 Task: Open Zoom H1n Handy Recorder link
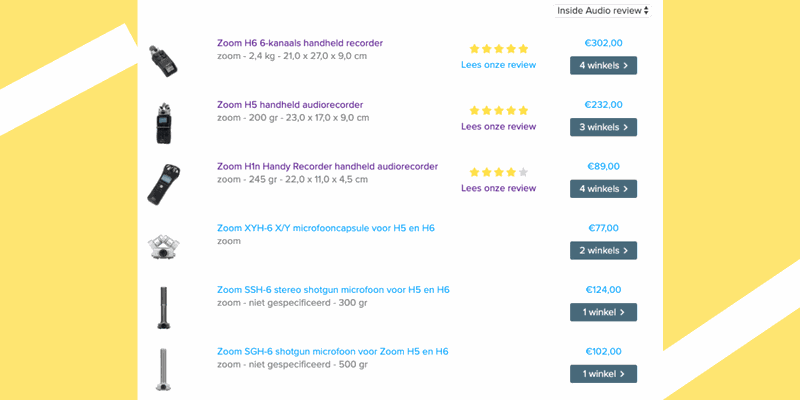(327, 167)
